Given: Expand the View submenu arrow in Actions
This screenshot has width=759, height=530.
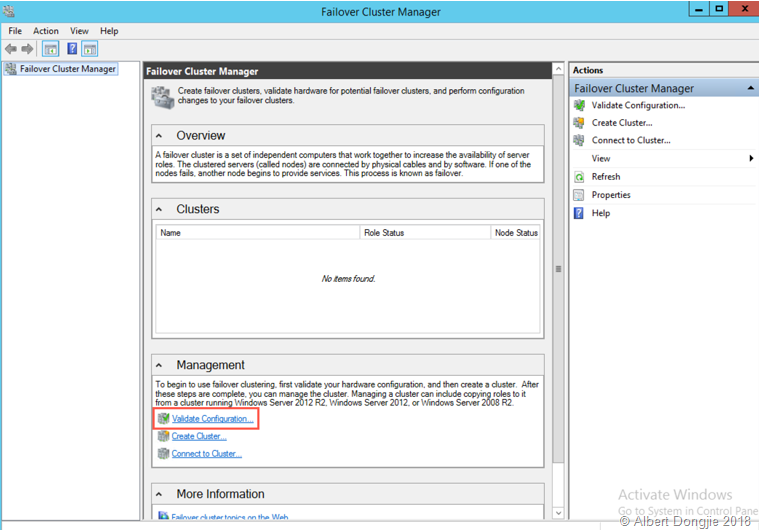Looking at the screenshot, I should click(x=751, y=158).
